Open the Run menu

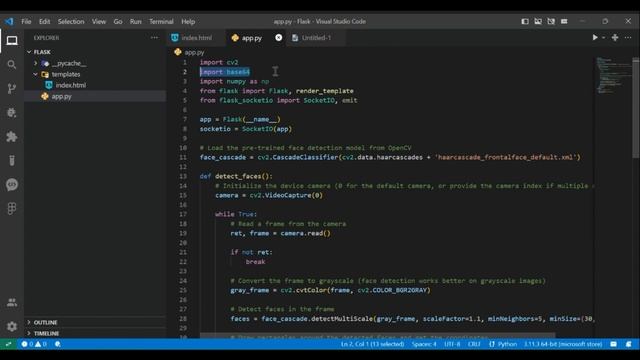click(136, 21)
